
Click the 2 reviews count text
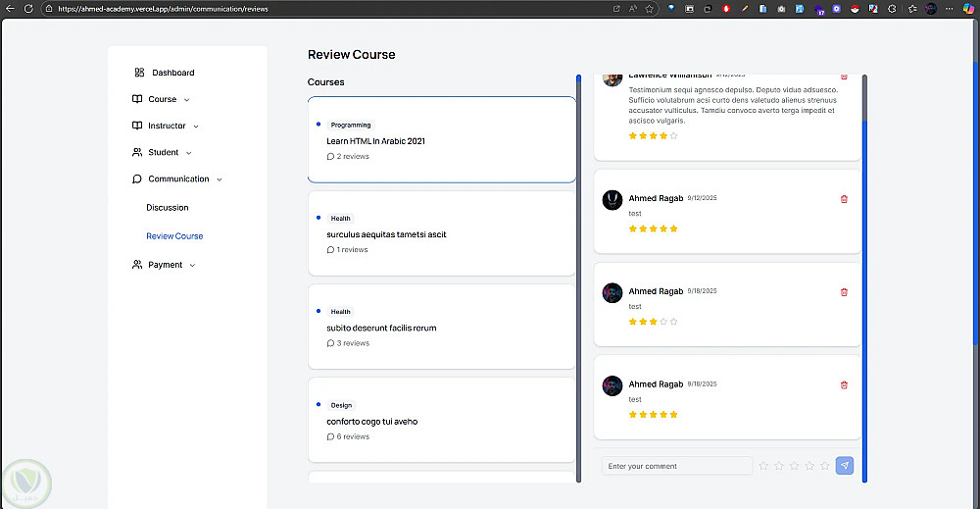[353, 156]
